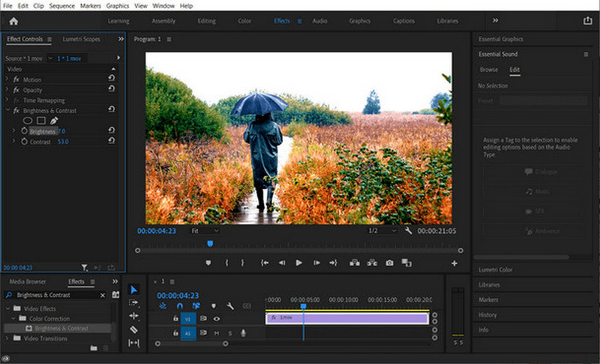Viewport: 600px width, 364px height.
Task: Pick the free-draw pen mask tool
Action: coord(54,121)
